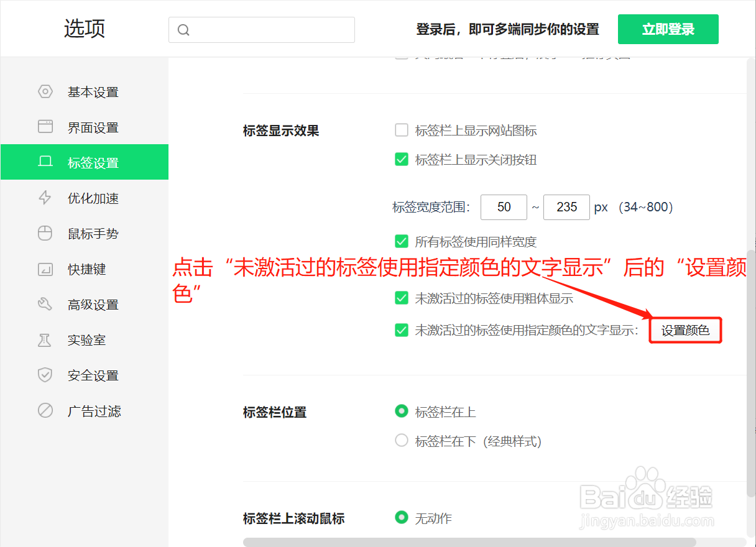Uncheck 未激活过的标签使用粗体显示

click(x=402, y=298)
